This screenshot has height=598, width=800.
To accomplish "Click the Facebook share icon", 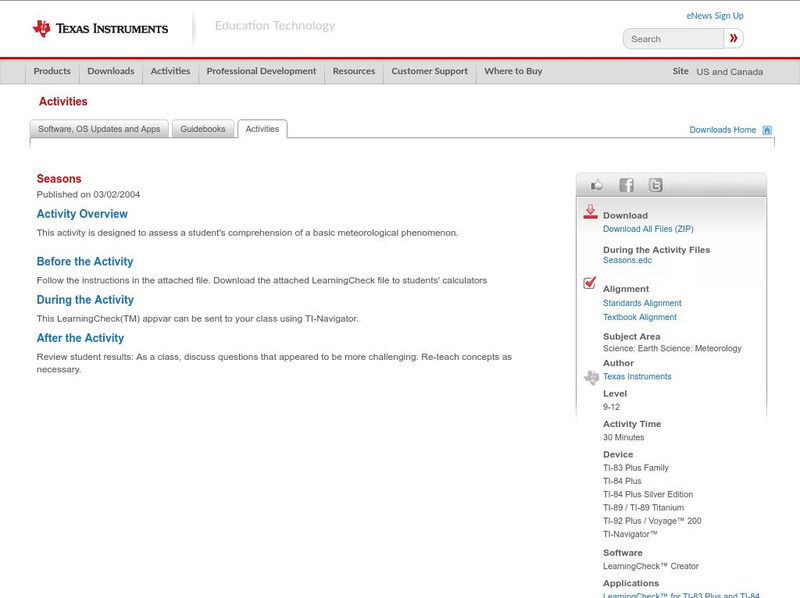I will pos(626,184).
